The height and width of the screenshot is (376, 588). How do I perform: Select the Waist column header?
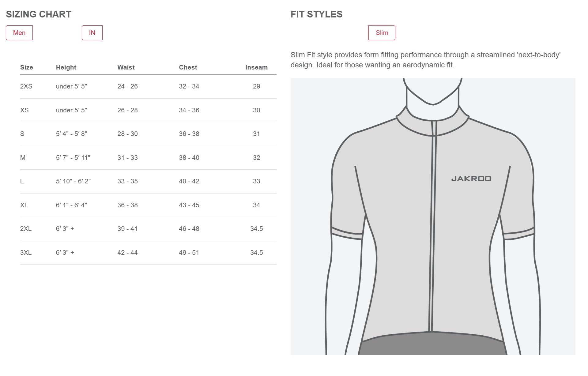(x=126, y=67)
